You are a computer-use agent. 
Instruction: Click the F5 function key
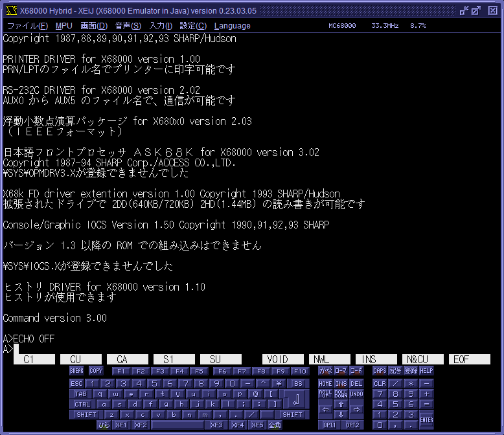pyautogui.click(x=200, y=372)
